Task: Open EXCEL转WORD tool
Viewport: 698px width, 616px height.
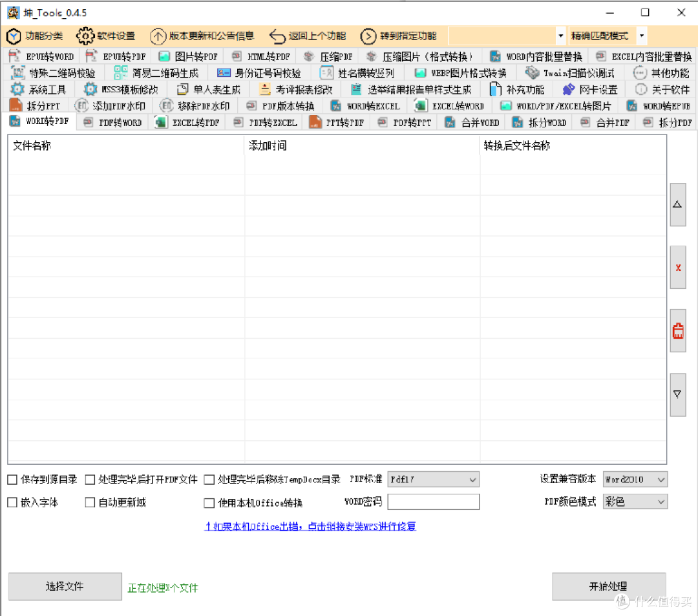Action: 450,106
